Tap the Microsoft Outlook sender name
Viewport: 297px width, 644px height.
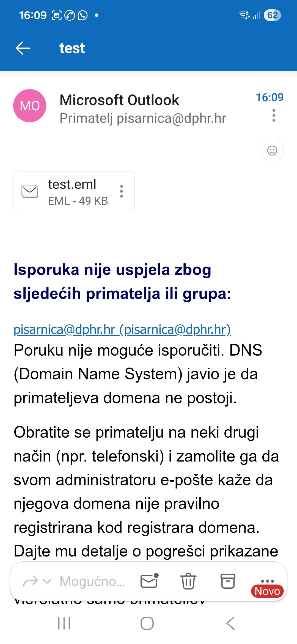tap(119, 100)
